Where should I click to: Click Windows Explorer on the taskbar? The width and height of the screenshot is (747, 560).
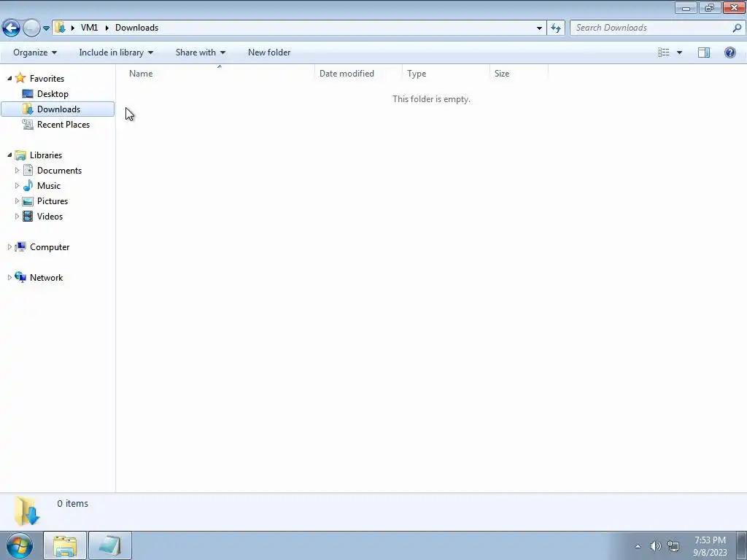[x=65, y=545]
